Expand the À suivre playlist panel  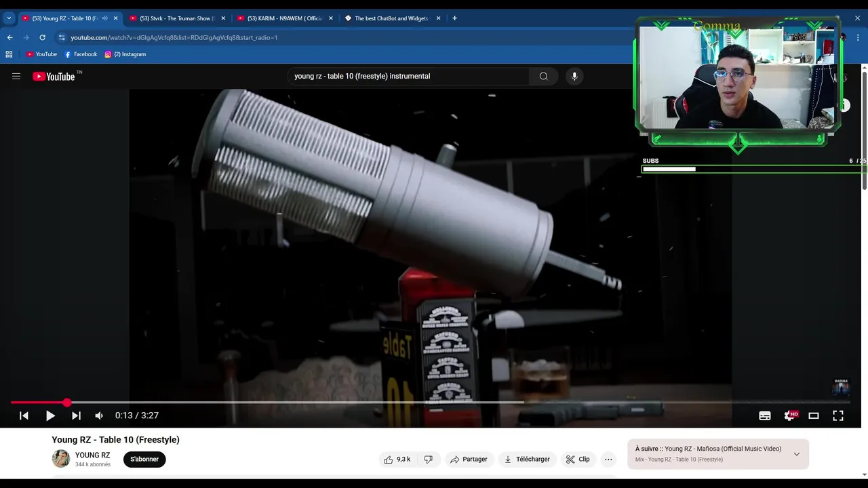coord(797,454)
